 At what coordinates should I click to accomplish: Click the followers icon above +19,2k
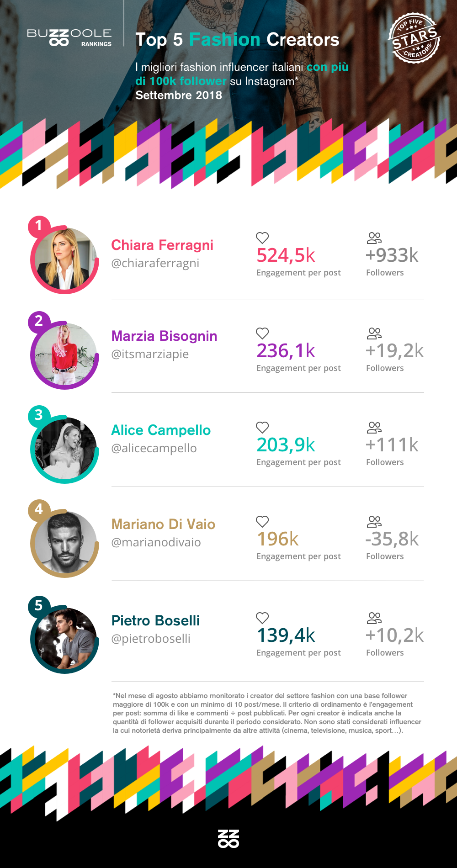(x=374, y=333)
